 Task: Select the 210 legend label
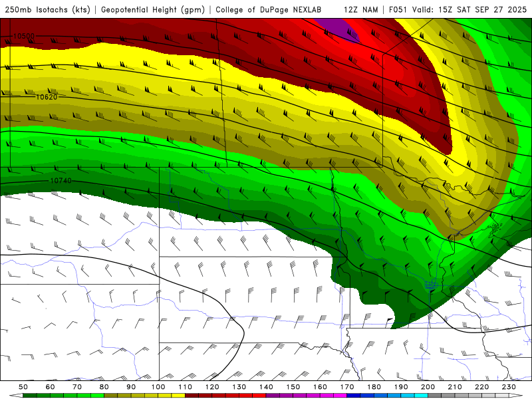coord(455,387)
